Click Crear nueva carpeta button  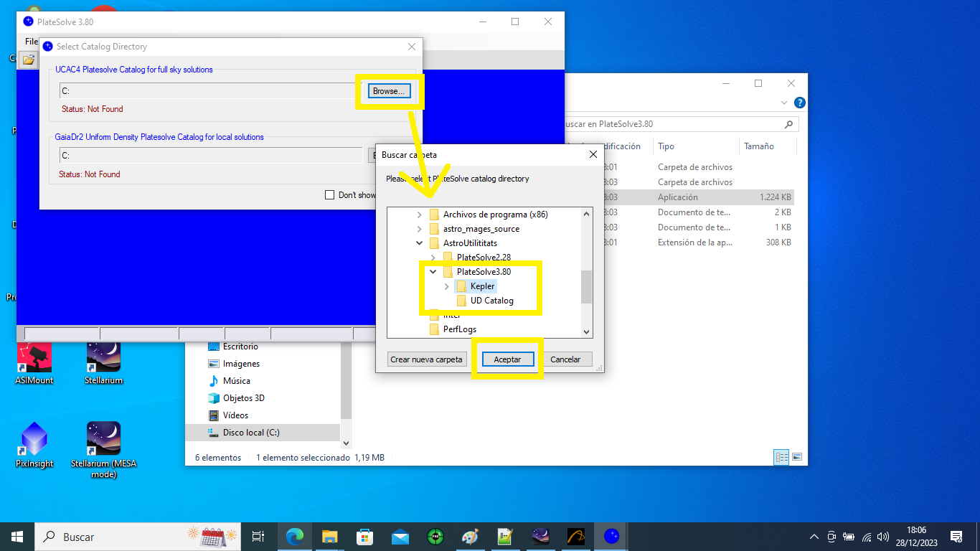coord(427,359)
